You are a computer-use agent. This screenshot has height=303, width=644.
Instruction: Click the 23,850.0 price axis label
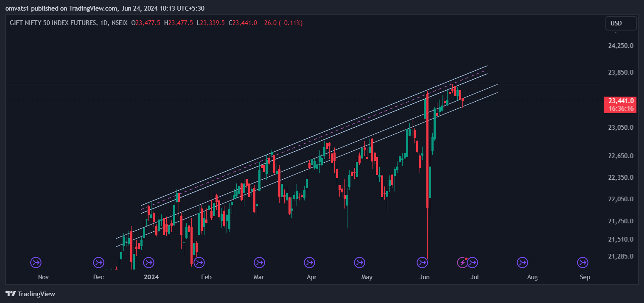point(621,72)
